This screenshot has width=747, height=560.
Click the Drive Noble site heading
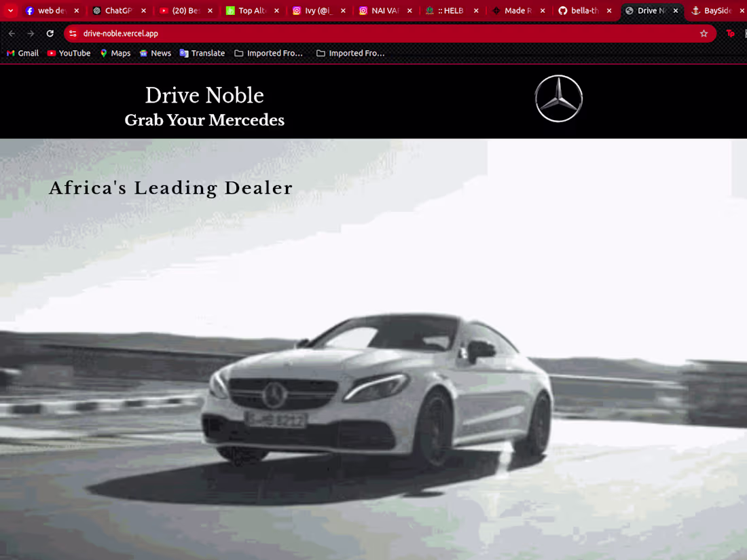pyautogui.click(x=204, y=96)
